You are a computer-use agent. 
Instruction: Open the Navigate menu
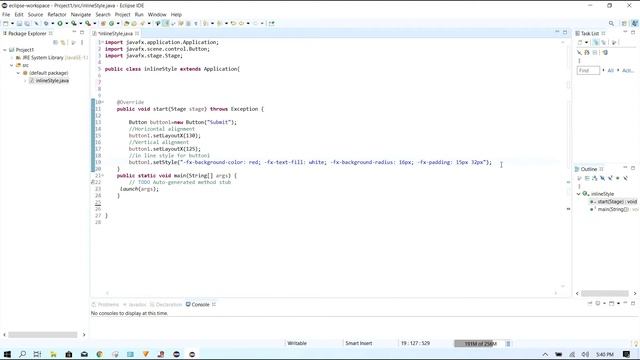[x=81, y=14]
